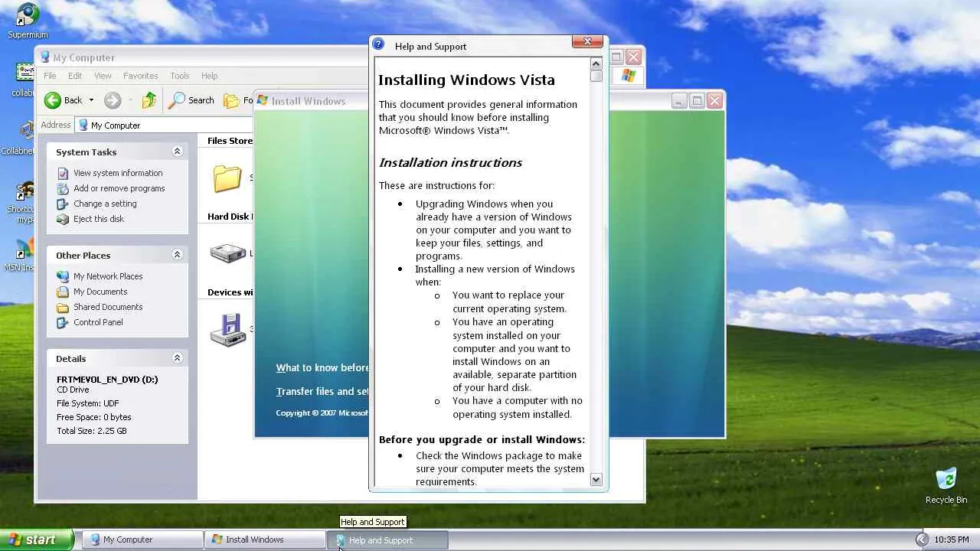Click View system information
The height and width of the screenshot is (551, 980).
pyautogui.click(x=118, y=173)
